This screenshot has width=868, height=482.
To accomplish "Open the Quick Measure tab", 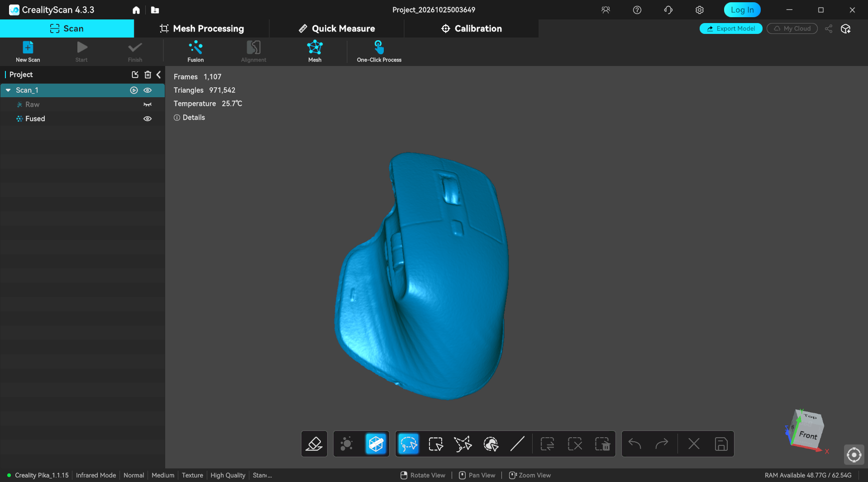I will click(x=337, y=28).
